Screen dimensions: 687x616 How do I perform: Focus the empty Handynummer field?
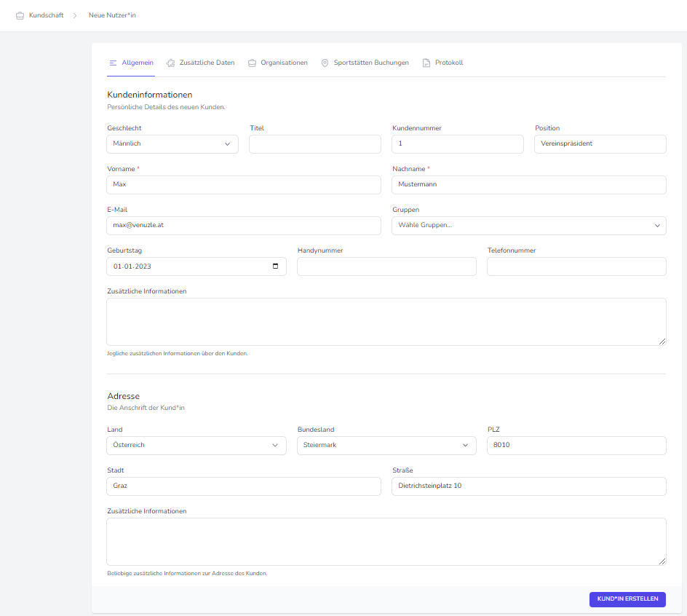(x=386, y=266)
